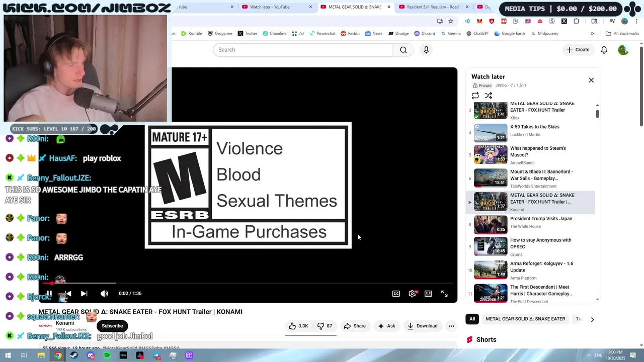Enter full screen mode on the player
This screenshot has width=644, height=362.
(444, 294)
